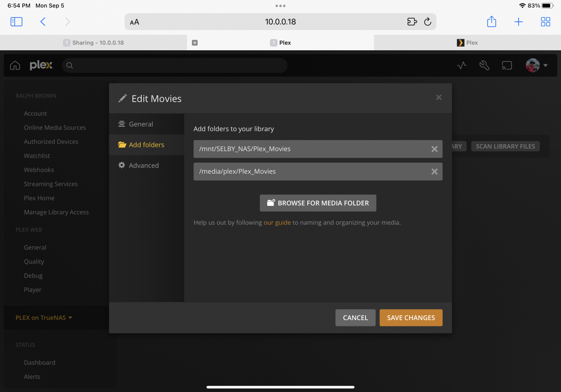This screenshot has width=561, height=392.
Task: Open Player settings
Action: (x=33, y=290)
